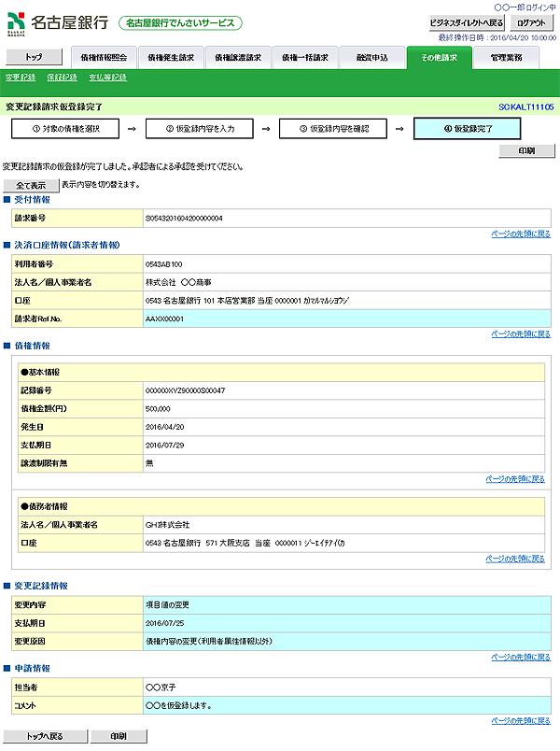Click 印刷 button beside トップへ戻る
Image resolution: width=560 pixels, height=751 pixels.
tap(119, 737)
